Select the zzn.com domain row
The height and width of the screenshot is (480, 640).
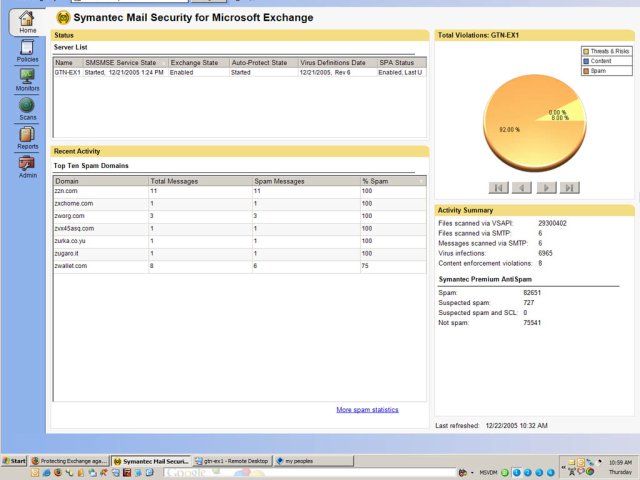66,190
